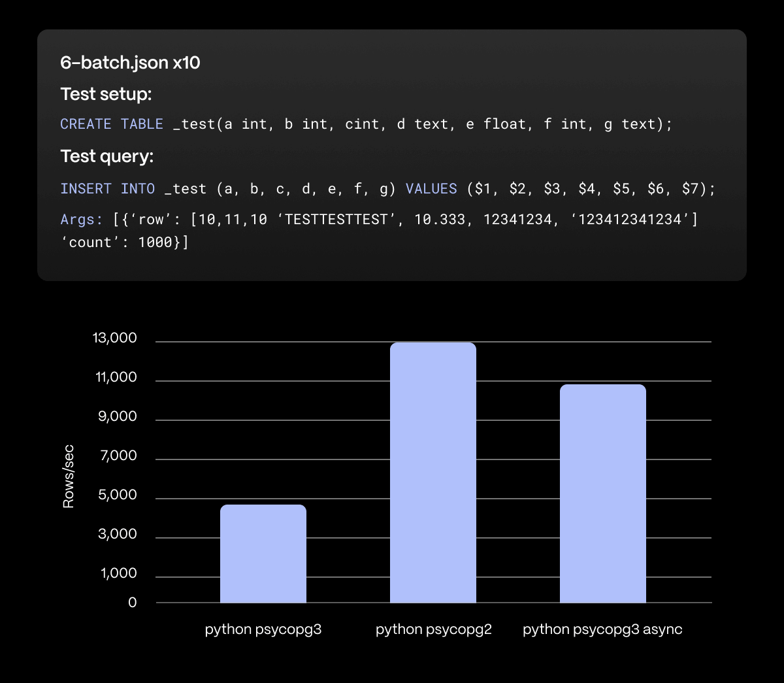
Task: Click the INSERT INTO query text
Action: pos(387,188)
